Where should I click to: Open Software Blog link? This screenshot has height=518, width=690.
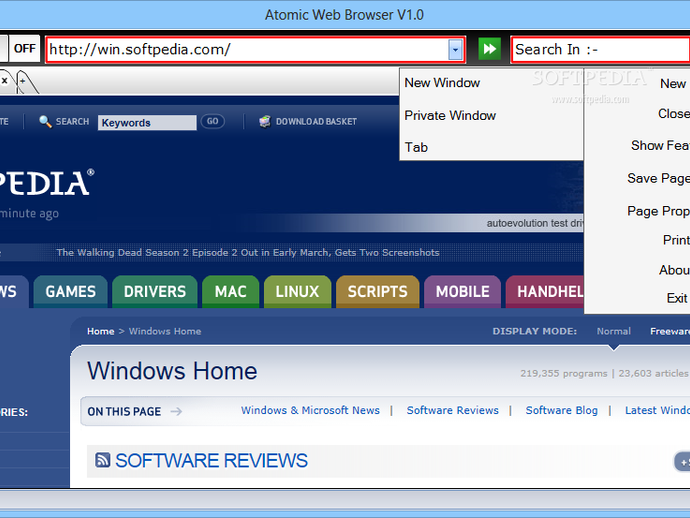(x=562, y=410)
